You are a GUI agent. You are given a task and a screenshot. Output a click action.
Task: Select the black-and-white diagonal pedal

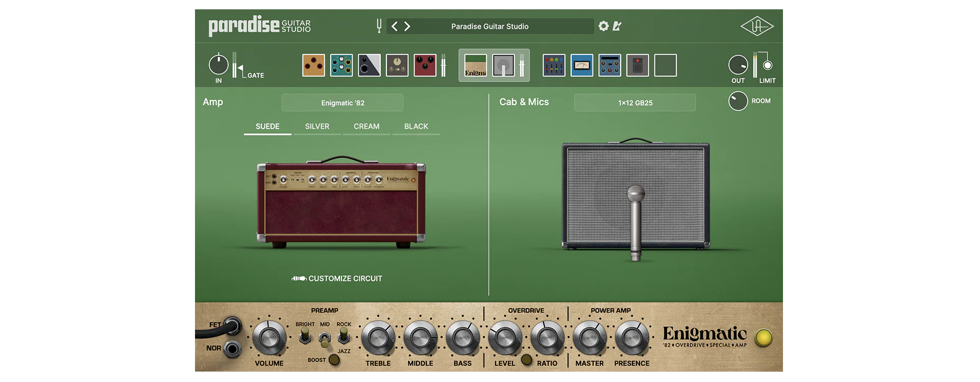click(x=369, y=65)
